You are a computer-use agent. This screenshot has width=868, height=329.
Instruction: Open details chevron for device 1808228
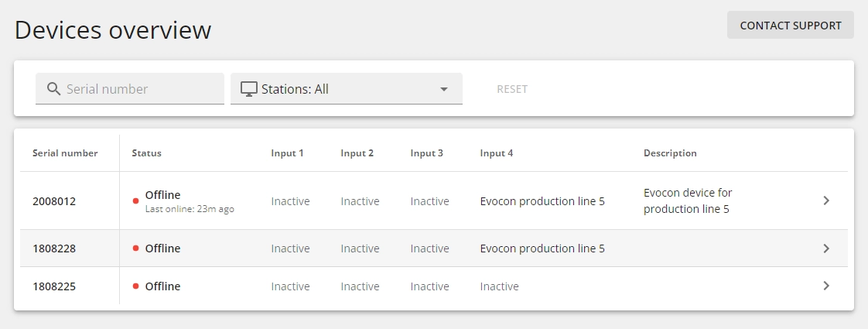coord(826,248)
